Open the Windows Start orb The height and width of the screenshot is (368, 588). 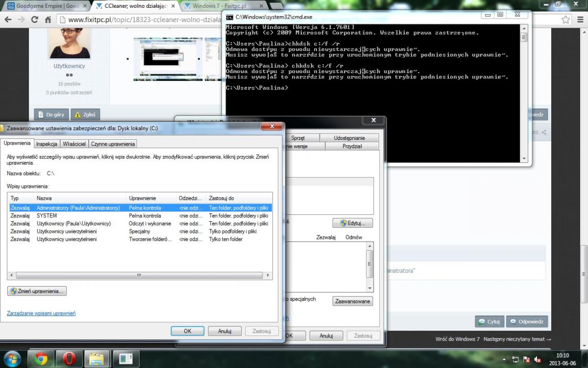pyautogui.click(x=12, y=359)
